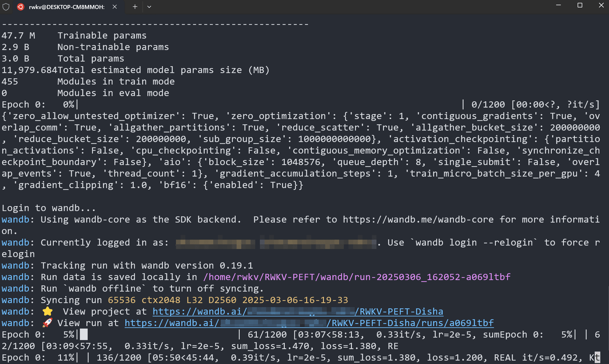This screenshot has width=609, height=364.
Task: Maximize the terminal window
Action: pos(580,5)
